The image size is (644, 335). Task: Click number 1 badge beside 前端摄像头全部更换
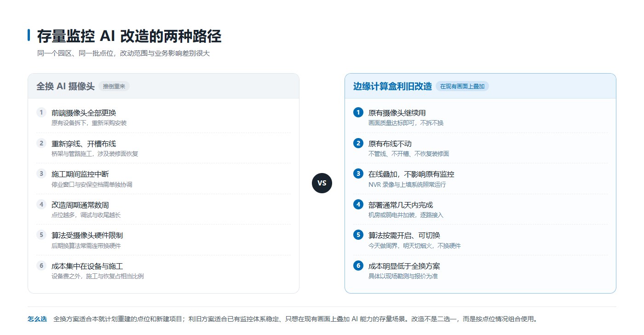coord(41,112)
